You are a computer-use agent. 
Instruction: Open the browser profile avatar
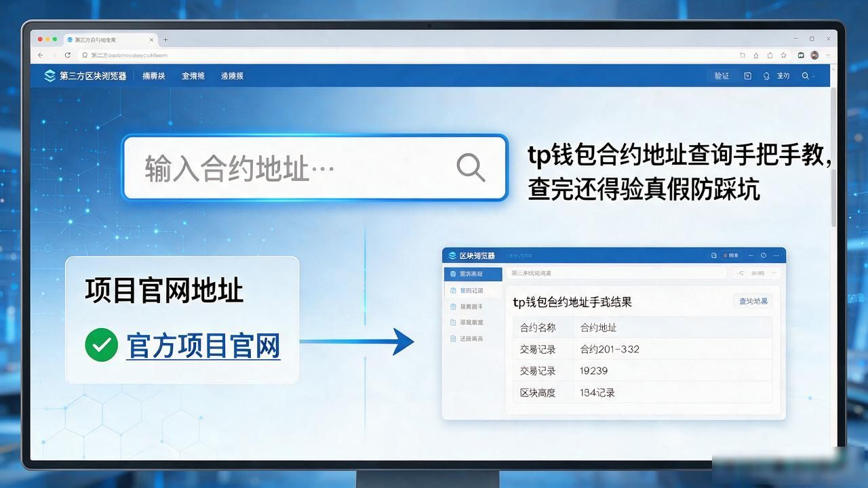click(814, 55)
